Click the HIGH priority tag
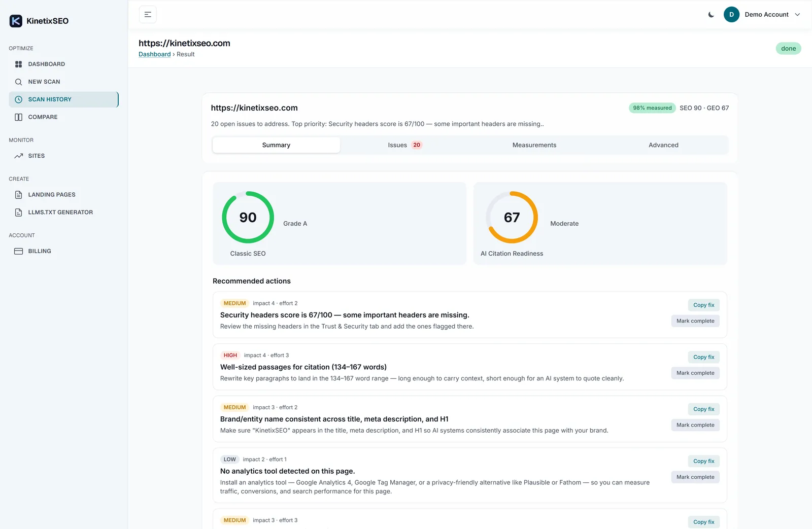Image resolution: width=812 pixels, height=529 pixels. tap(230, 356)
